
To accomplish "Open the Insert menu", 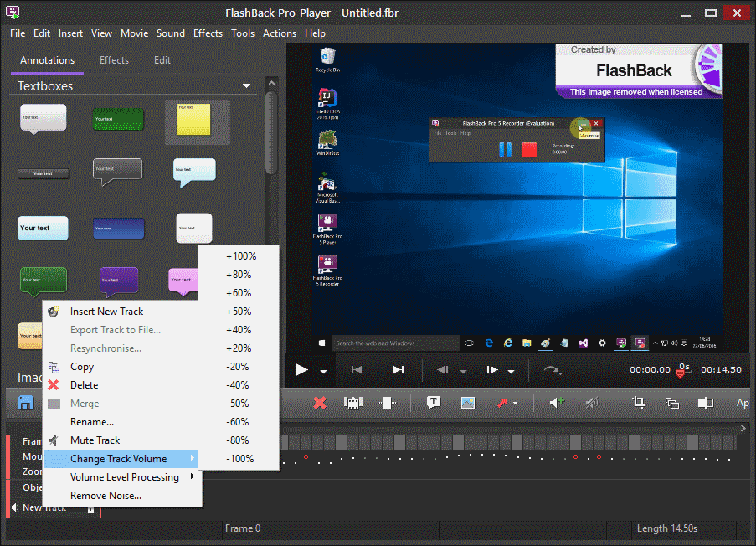I will 70,33.
